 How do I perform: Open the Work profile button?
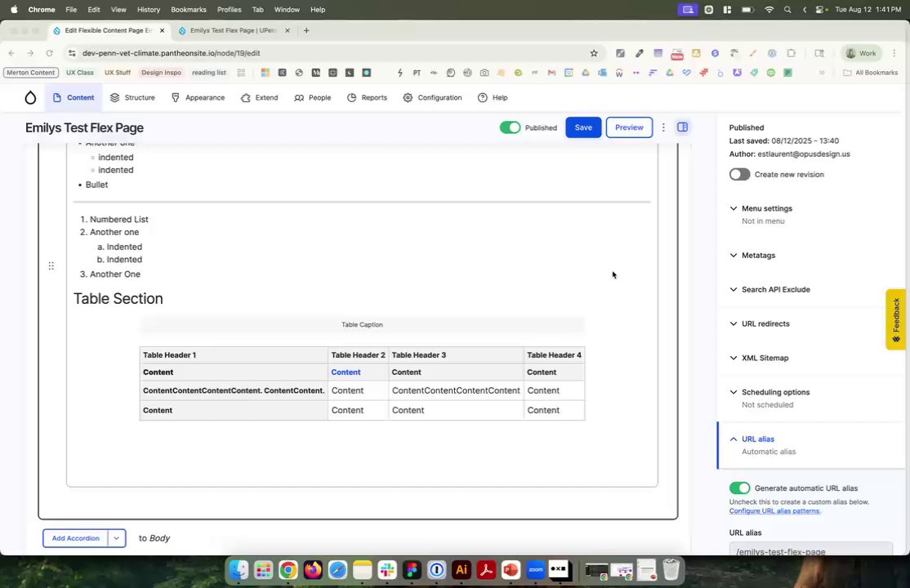tap(861, 53)
